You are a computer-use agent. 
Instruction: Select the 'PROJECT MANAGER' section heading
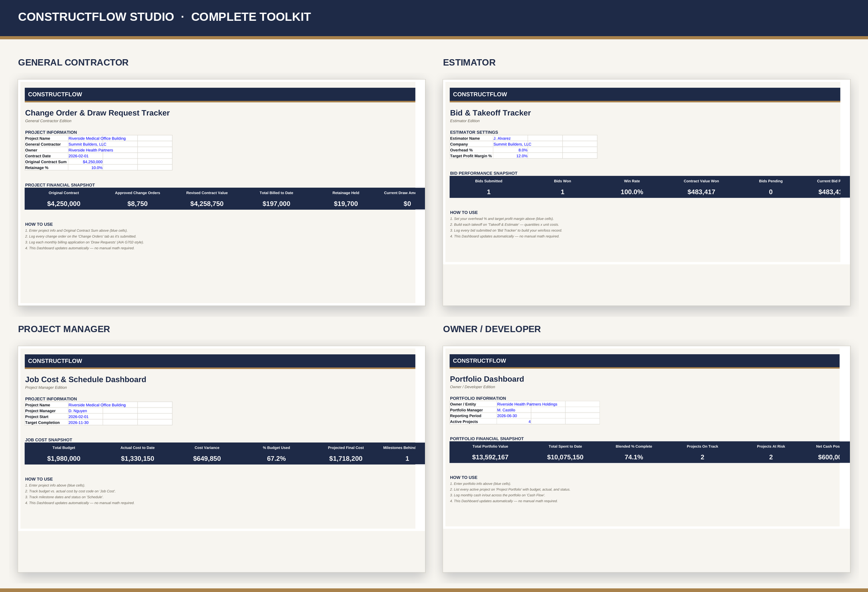[x=64, y=329]
